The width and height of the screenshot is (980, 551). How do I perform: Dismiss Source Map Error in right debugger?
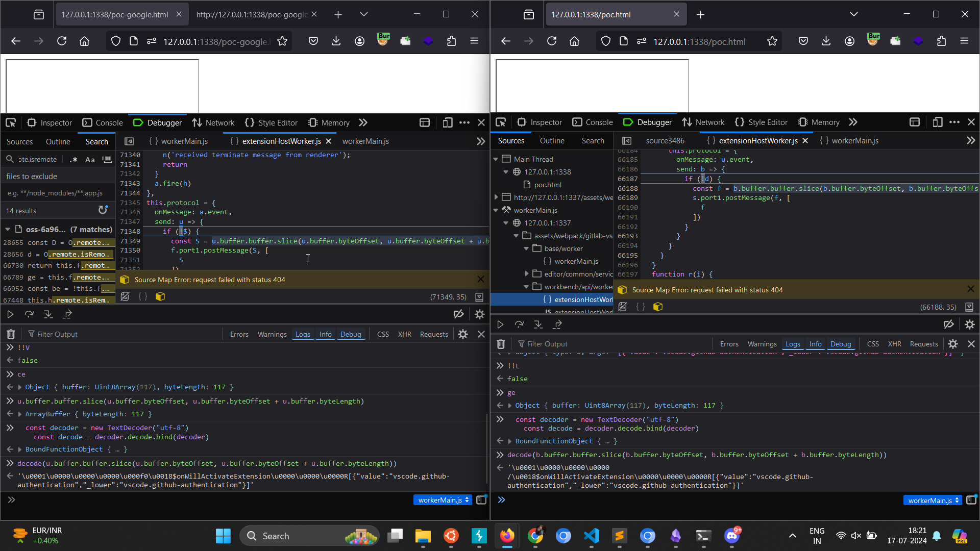click(x=970, y=289)
